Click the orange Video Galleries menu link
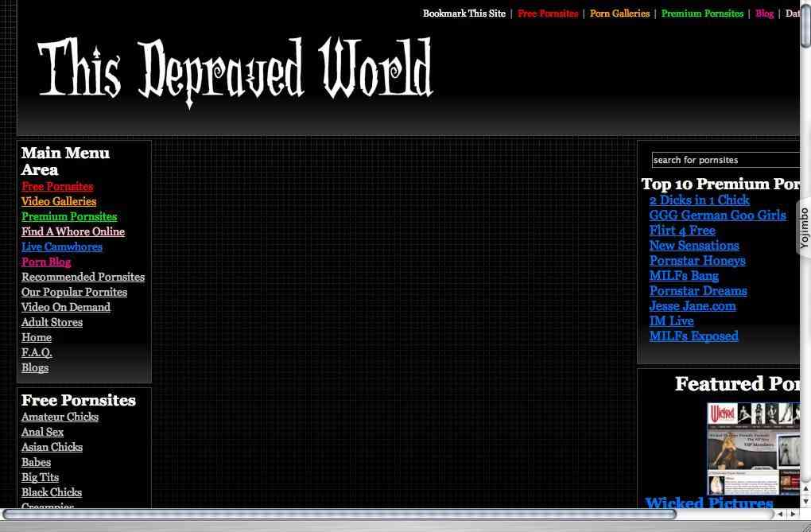811x532 pixels. 59,201
